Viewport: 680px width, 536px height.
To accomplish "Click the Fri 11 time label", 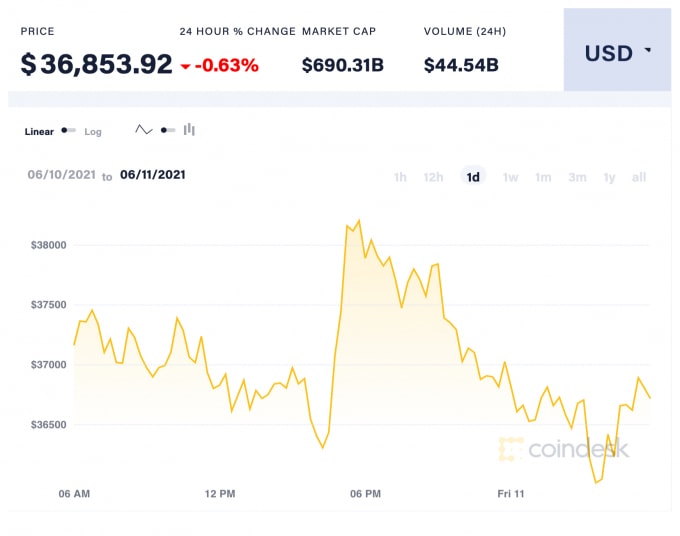I will point(511,494).
